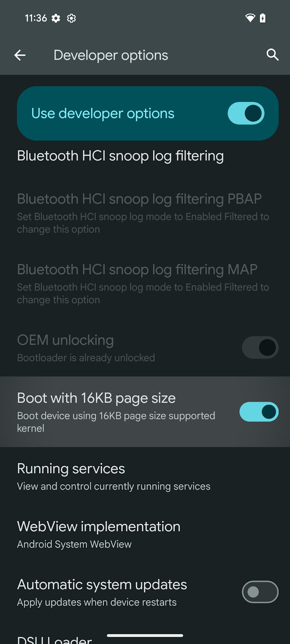Open the search icon in Developer options
Screen dimensions: 290x644
[272, 55]
